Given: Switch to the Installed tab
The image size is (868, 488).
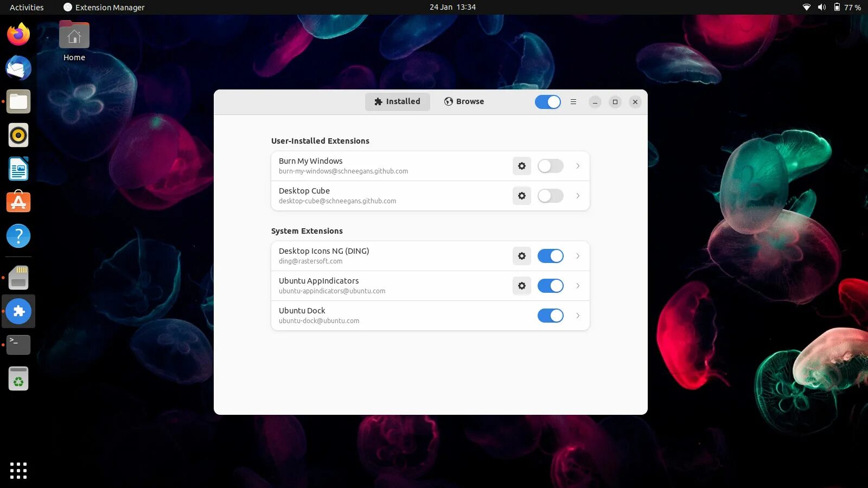Looking at the screenshot, I should (398, 102).
